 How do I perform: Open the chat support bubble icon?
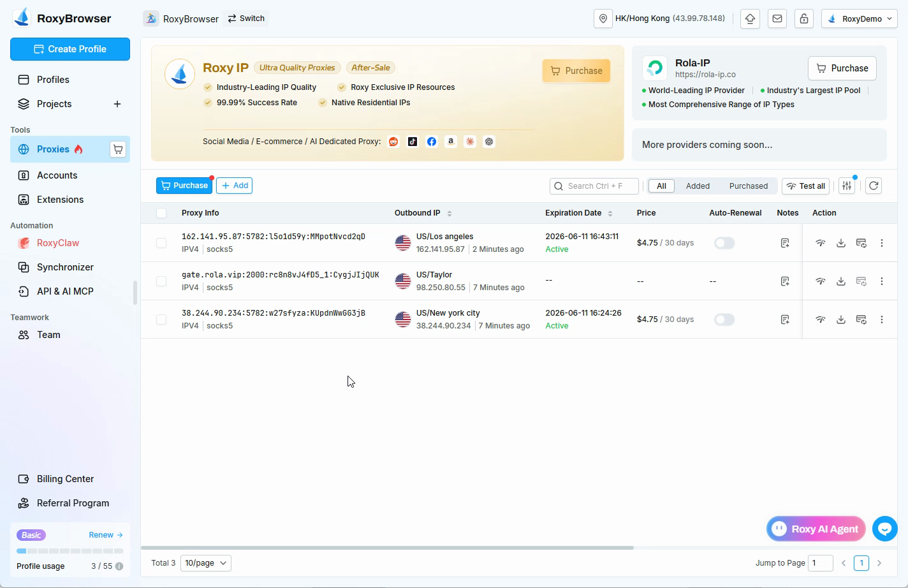(885, 529)
